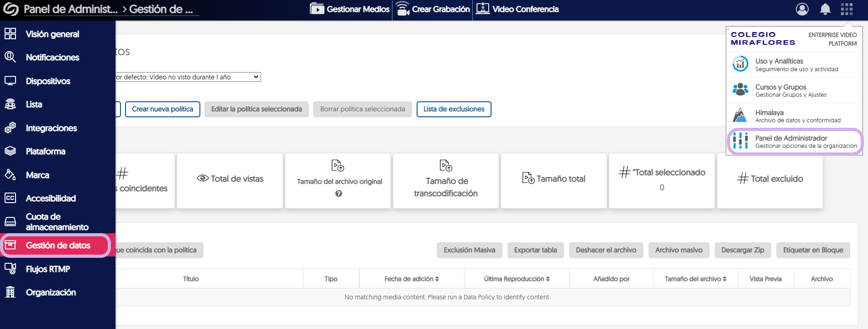The width and height of the screenshot is (868, 329).
Task: Click the notifications bell icon
Action: pos(825,9)
